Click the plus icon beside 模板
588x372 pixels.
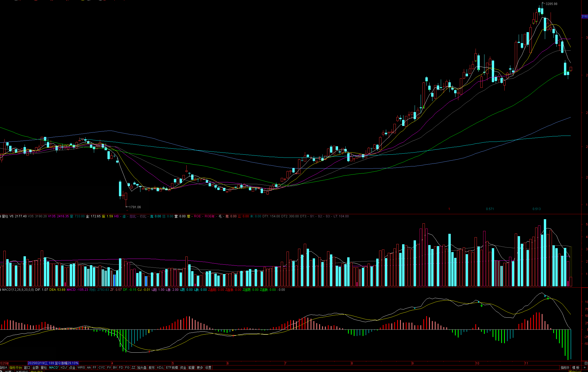click(585, 368)
